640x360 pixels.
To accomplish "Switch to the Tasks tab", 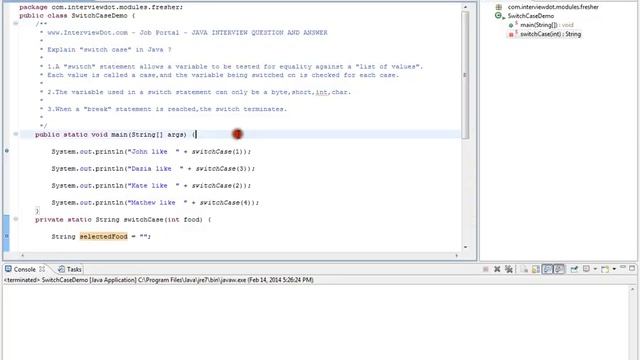I will point(74,269).
